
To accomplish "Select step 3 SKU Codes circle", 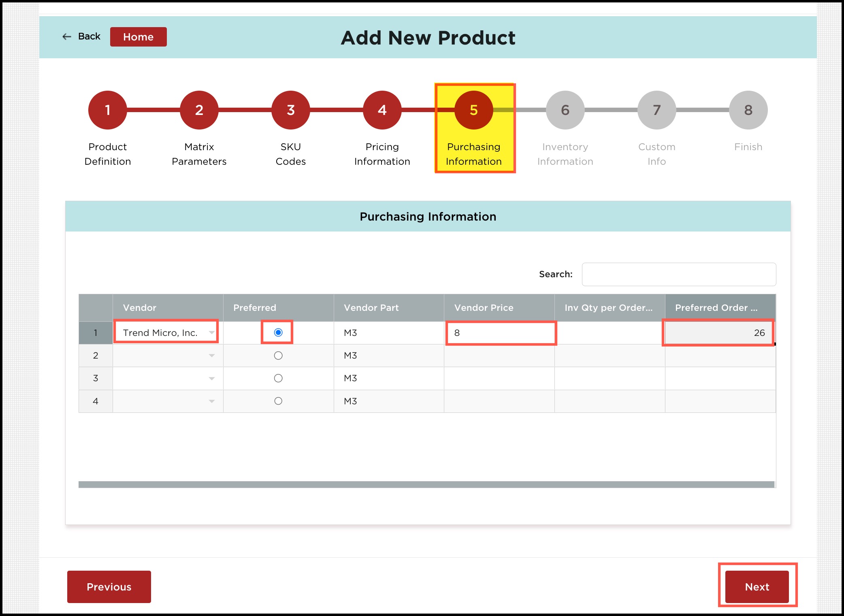I will (290, 110).
